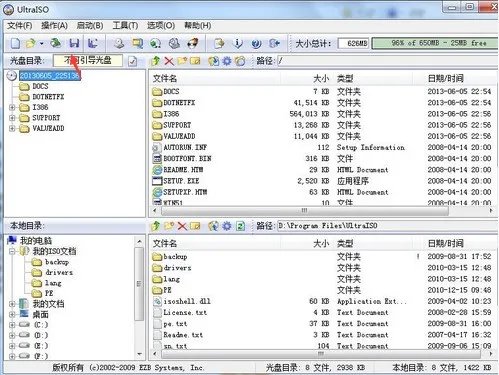Open the 工具(T) menu
The image size is (499, 375).
pyautogui.click(x=125, y=26)
